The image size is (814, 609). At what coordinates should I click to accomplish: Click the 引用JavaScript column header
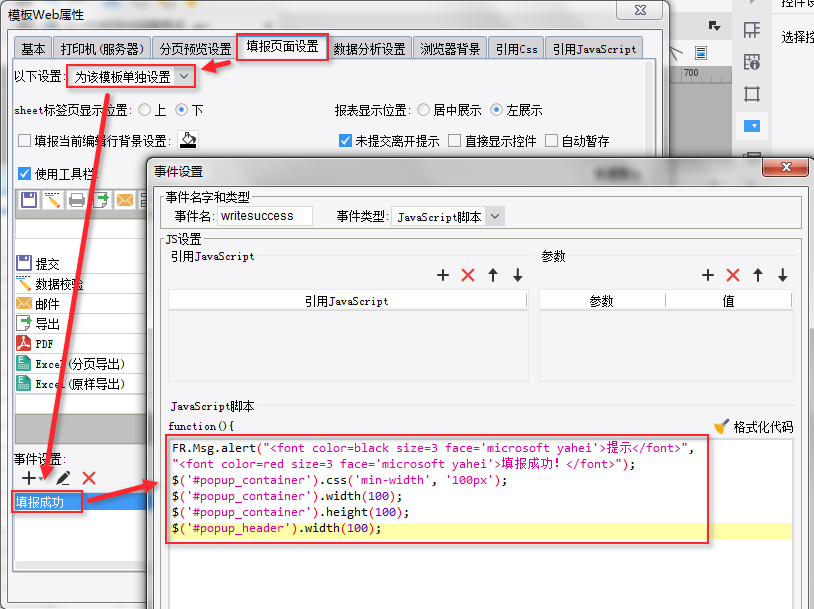[x=347, y=301]
